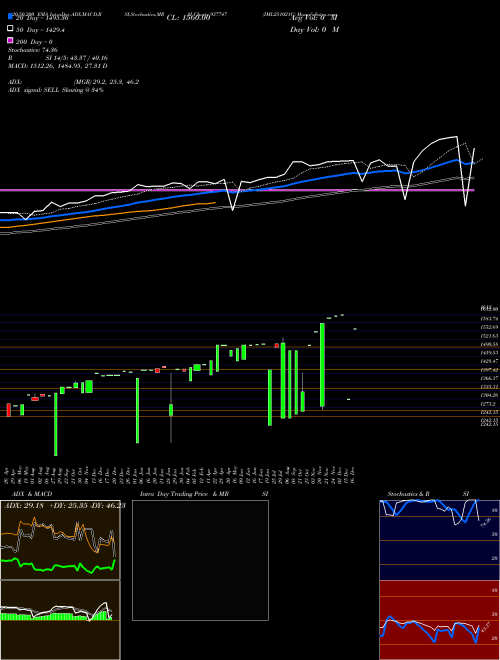Click the 1583.74 price axis label
500x660 pixels.
point(489,319)
